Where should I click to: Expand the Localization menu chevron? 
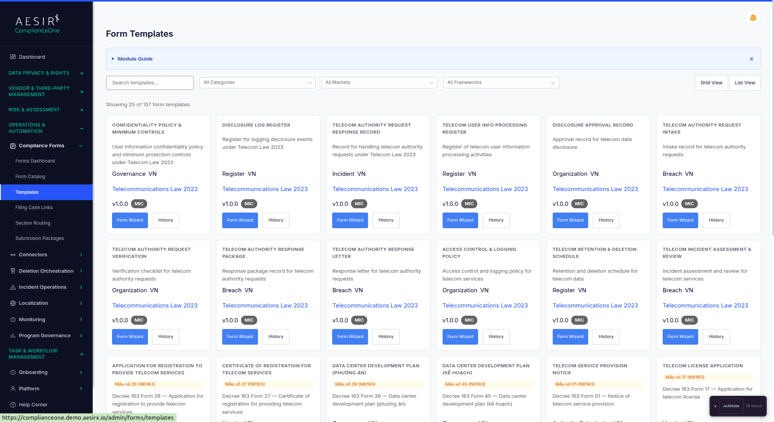pos(81,303)
